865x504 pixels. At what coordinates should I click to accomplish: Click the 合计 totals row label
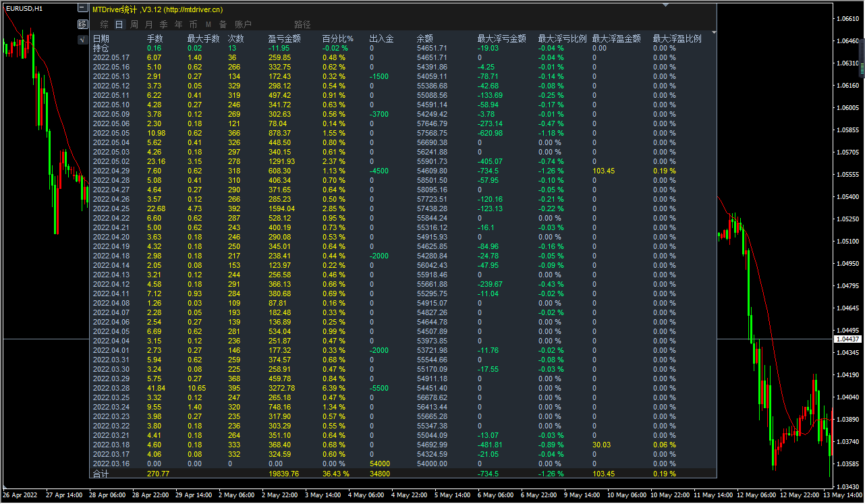pyautogui.click(x=101, y=474)
